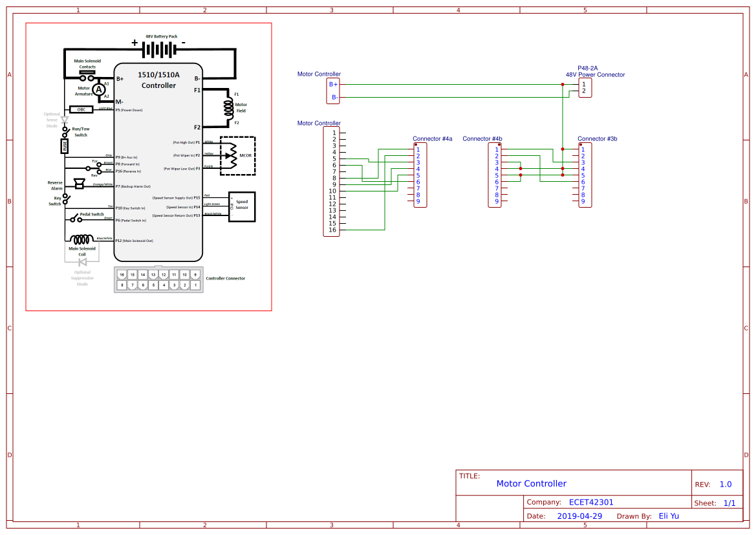
Task: Click the P10 (Key Switch In) pin label
Action: click(x=130, y=208)
